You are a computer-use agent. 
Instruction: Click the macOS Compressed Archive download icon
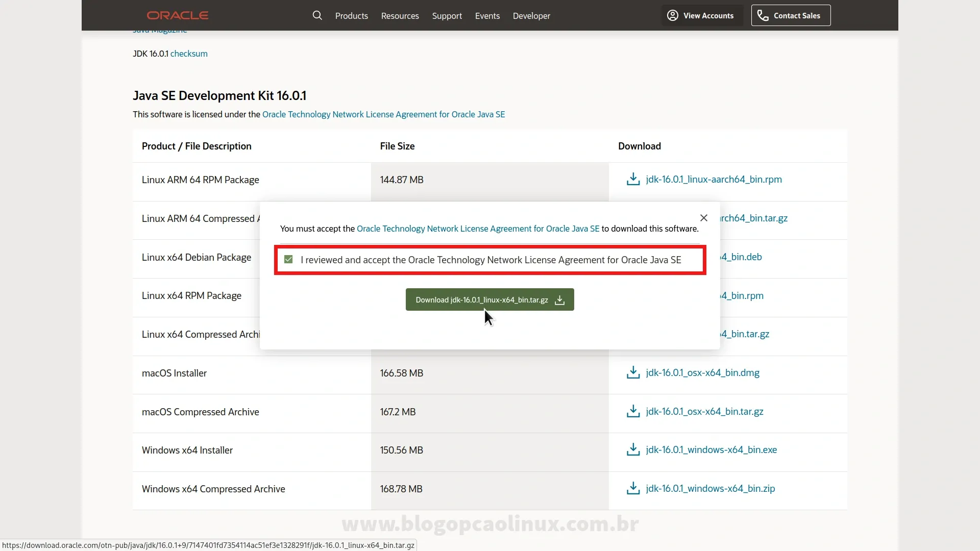633,411
